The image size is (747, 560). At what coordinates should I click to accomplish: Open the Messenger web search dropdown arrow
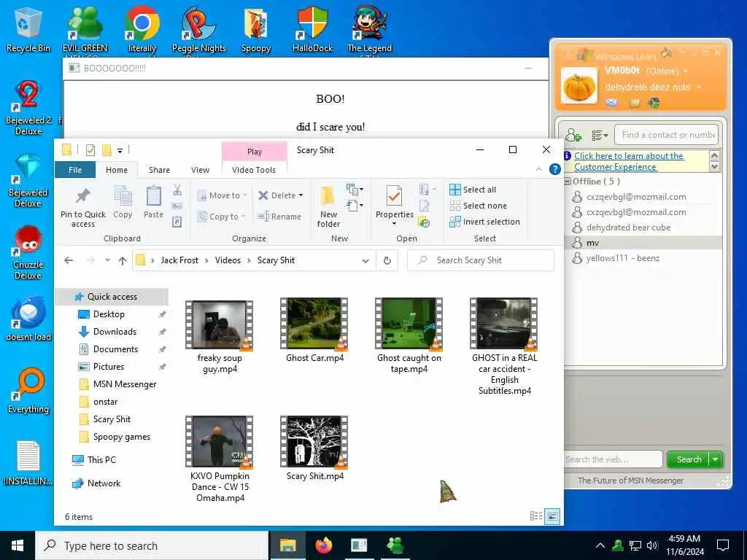716,459
